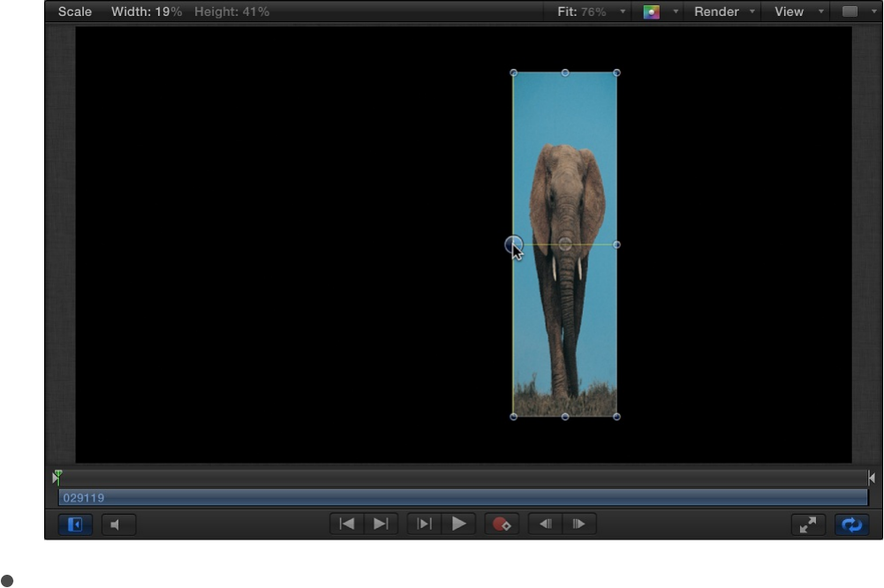Click the center anchor point of elephant
The height and width of the screenshot is (588, 884).
coord(565,244)
